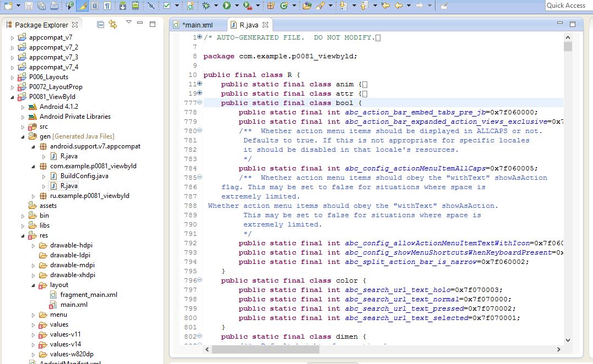Click the editor horizontal scrollbar thumb
The height and width of the screenshot is (364, 593).
(x=265, y=350)
